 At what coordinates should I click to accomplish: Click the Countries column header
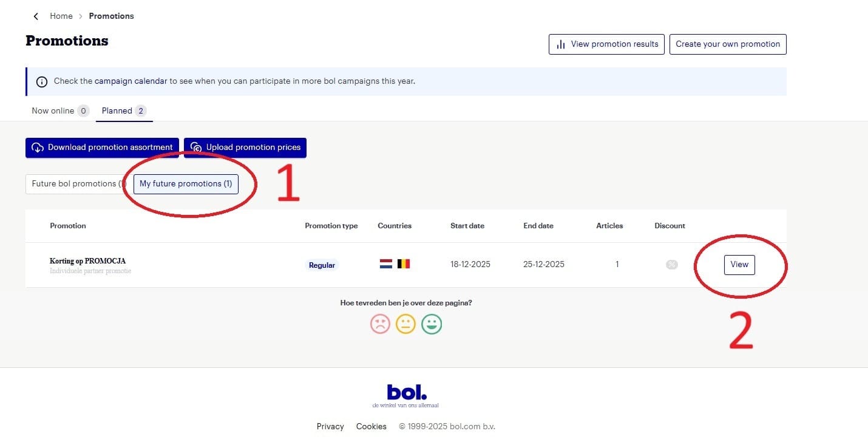pos(395,226)
